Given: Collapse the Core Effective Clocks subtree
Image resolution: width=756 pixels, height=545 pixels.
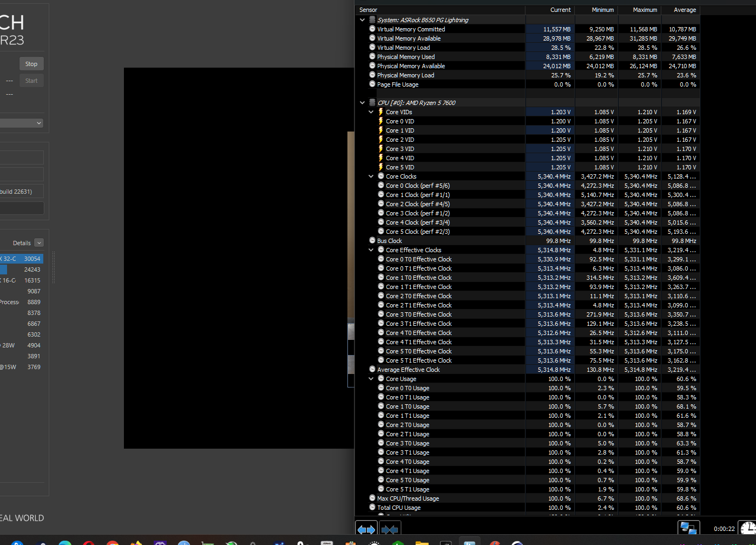Looking at the screenshot, I should [x=371, y=250].
